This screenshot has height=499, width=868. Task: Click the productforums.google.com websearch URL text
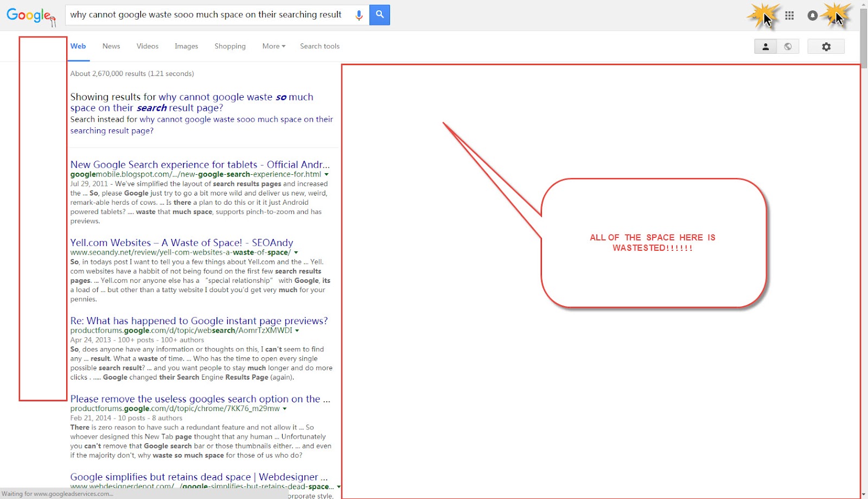(181, 331)
